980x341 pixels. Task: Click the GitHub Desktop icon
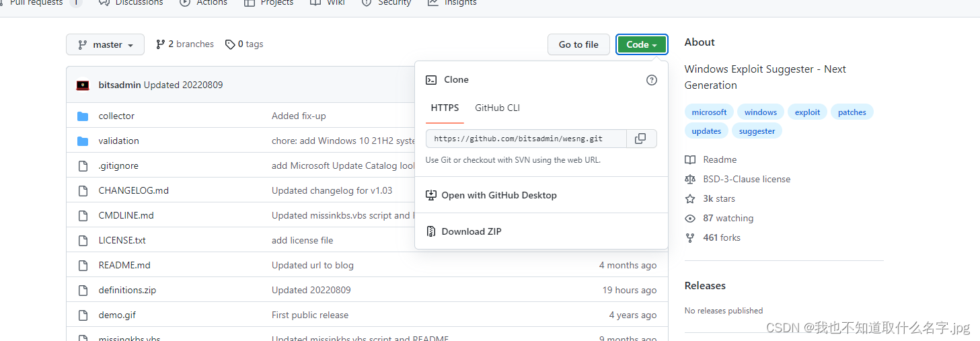[x=431, y=195]
